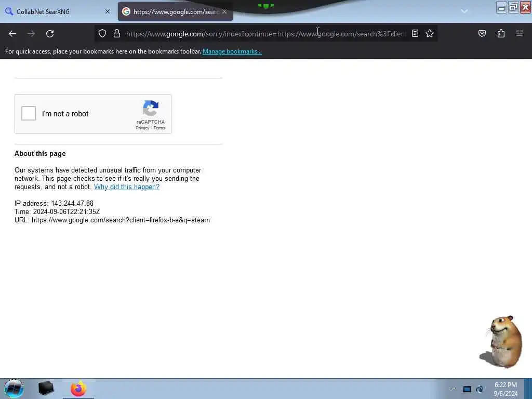This screenshot has width=532, height=399.
Task: Go back to the previous page
Action: click(x=12, y=34)
